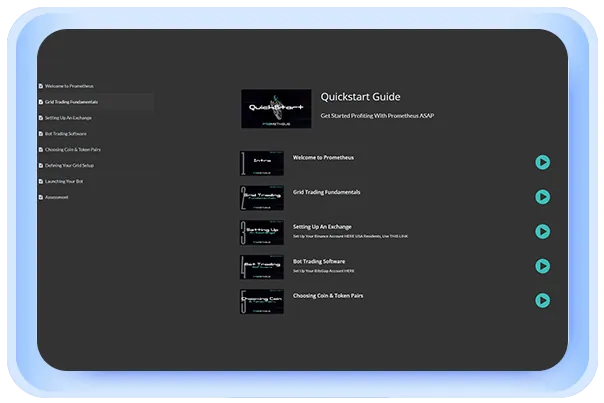This screenshot has width=604, height=403.
Task: Select Assessment in the sidebar
Action: [57, 197]
